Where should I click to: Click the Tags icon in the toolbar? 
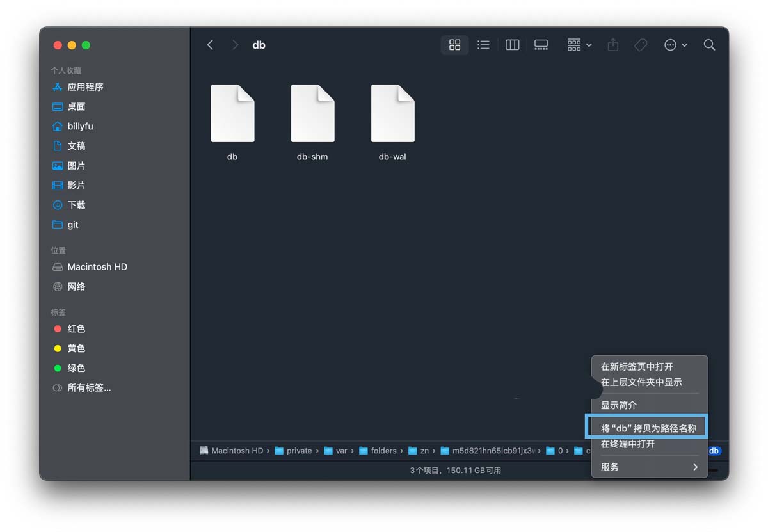pos(641,45)
